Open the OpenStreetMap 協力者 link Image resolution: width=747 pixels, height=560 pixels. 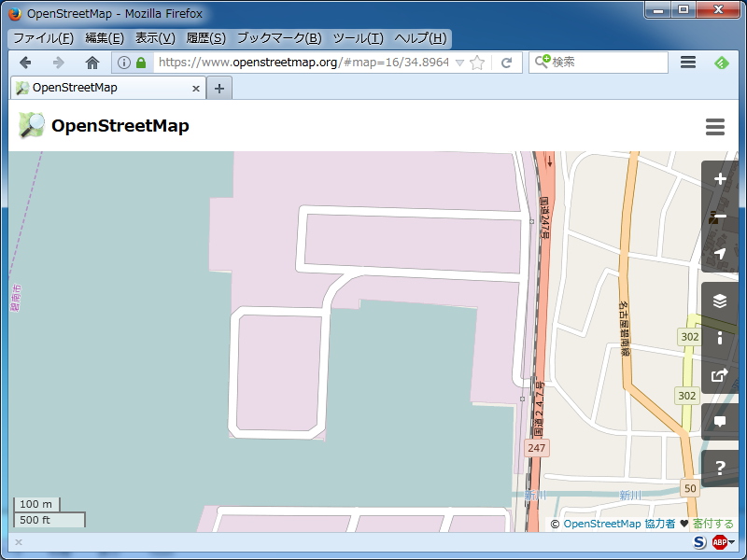[x=619, y=524]
